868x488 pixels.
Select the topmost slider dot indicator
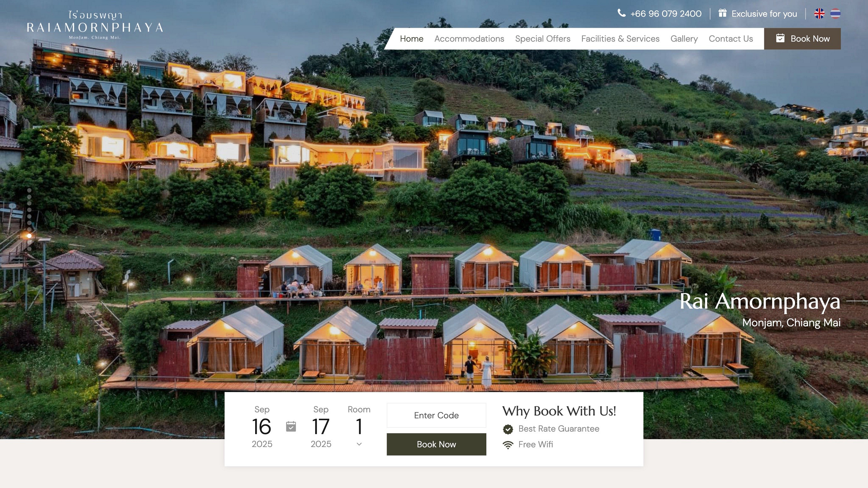point(29,190)
